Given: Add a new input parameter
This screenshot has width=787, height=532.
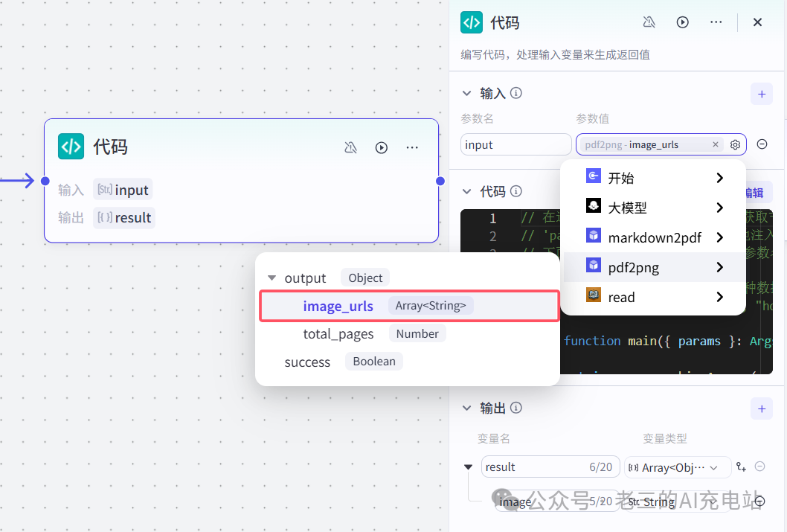Looking at the screenshot, I should pos(762,94).
